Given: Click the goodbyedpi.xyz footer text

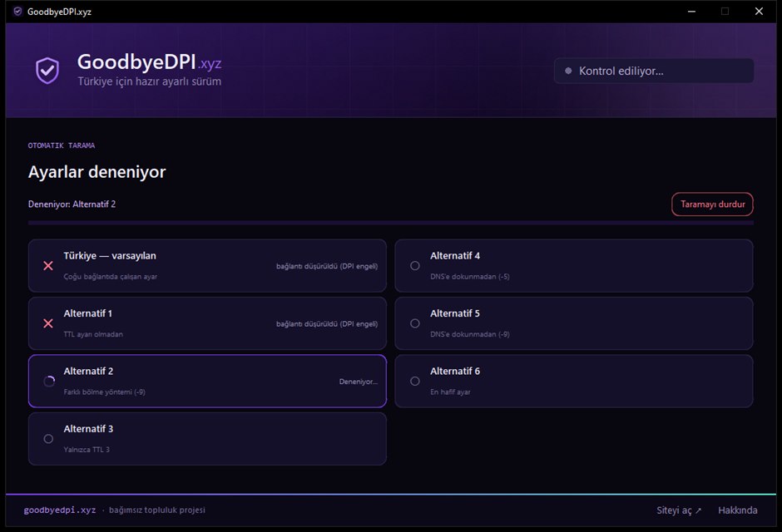Looking at the screenshot, I should 60,510.
